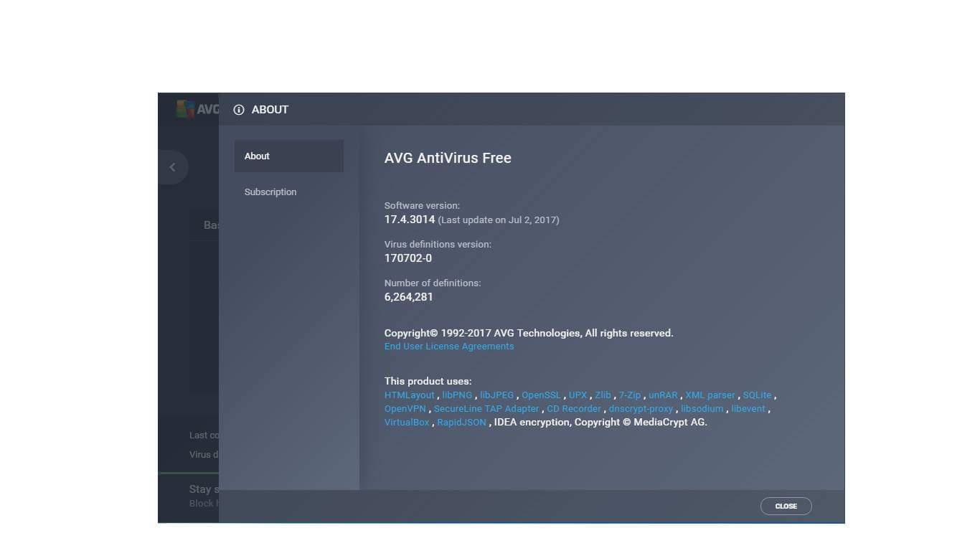This screenshot has height=551, width=980.
Task: Open the unRAR link
Action: (663, 395)
